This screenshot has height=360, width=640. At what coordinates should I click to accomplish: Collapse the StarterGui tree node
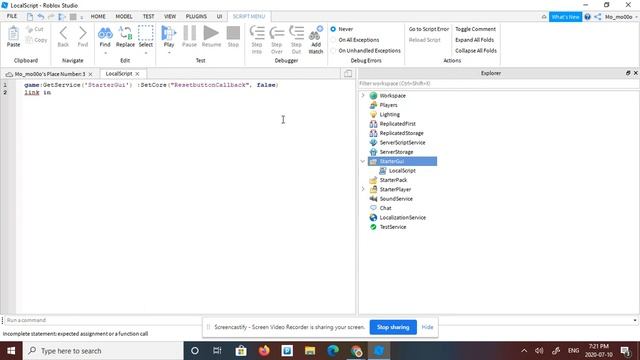(363, 161)
